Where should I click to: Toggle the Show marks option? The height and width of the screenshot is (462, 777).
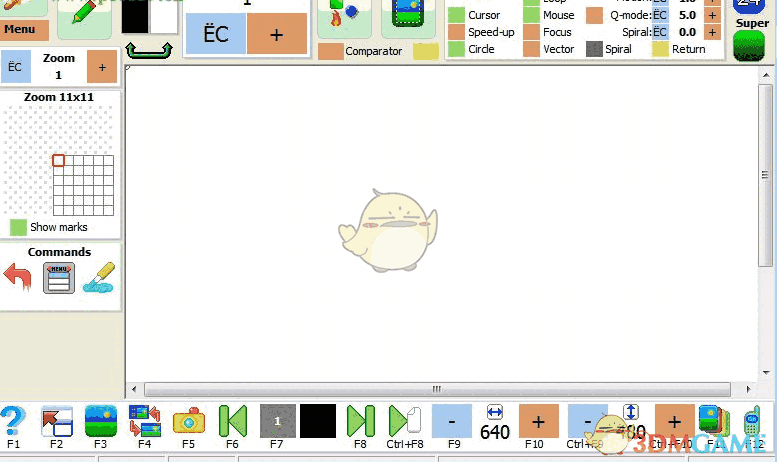click(x=18, y=227)
